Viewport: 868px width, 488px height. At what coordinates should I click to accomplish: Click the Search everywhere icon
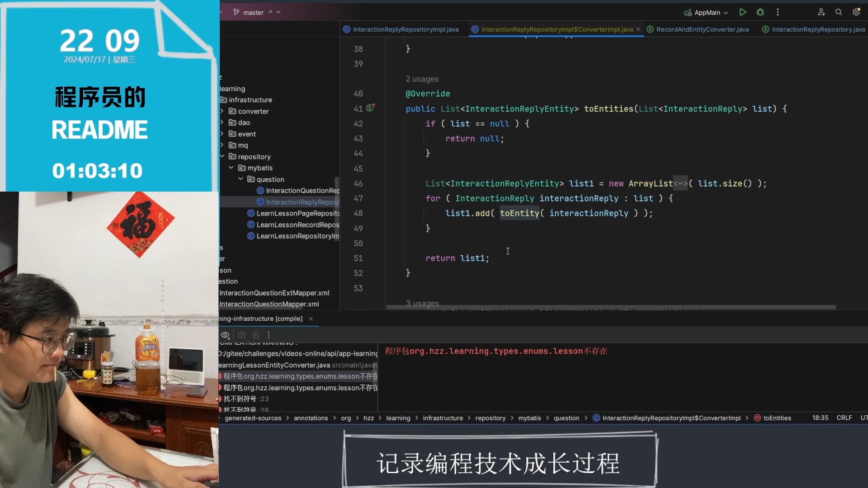(x=839, y=12)
